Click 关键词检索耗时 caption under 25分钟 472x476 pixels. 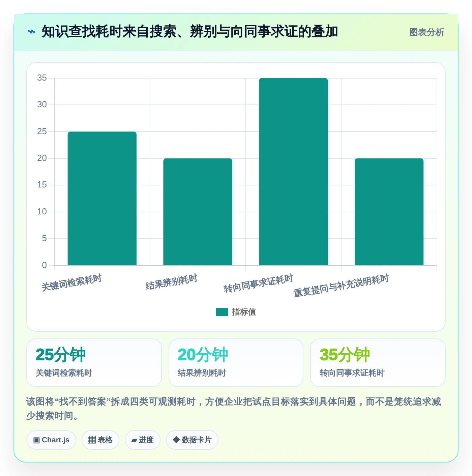(64, 373)
